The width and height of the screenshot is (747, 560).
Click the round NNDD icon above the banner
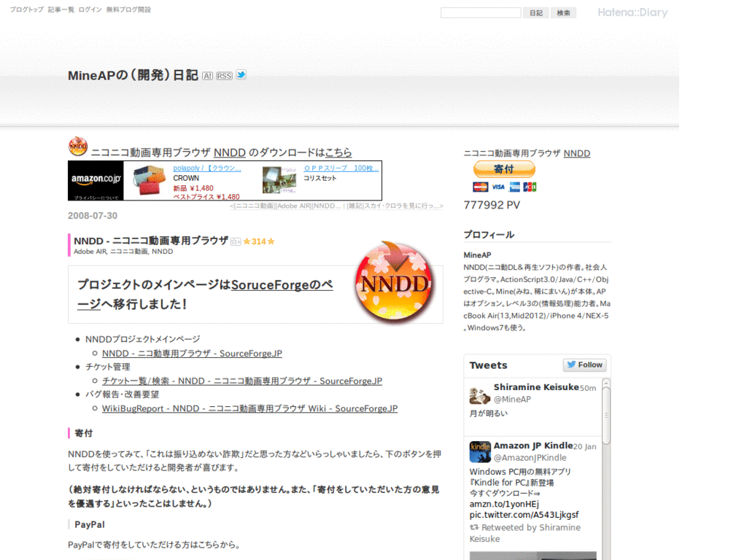[x=77, y=146]
